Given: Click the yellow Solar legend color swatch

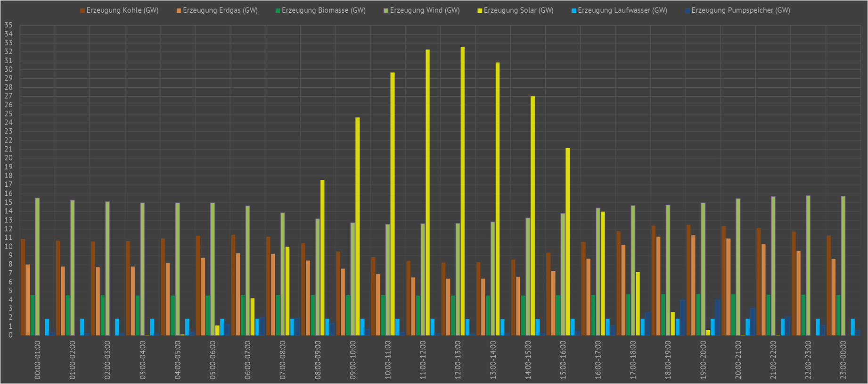Looking at the screenshot, I should [480, 10].
